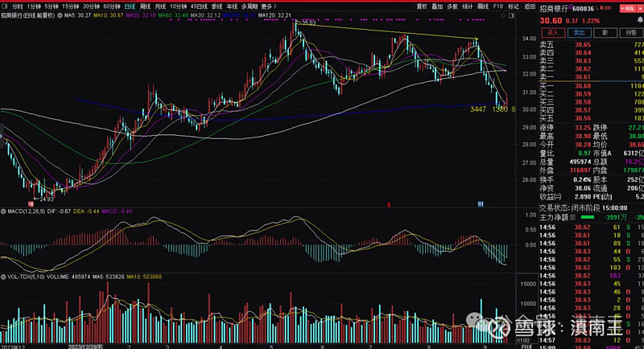Click the 35.03 high price label

click(309, 23)
